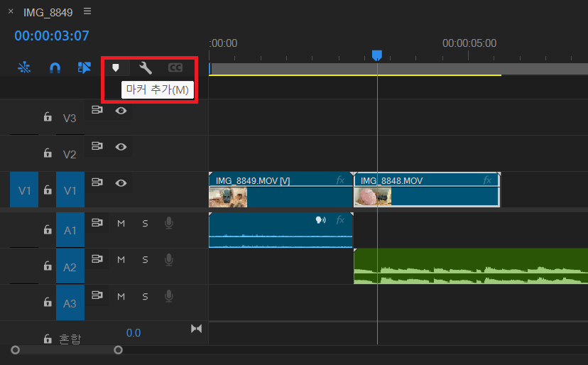Screen dimensions: 588x365
Task: Toggle sync lock on track V1
Action: click(x=97, y=182)
